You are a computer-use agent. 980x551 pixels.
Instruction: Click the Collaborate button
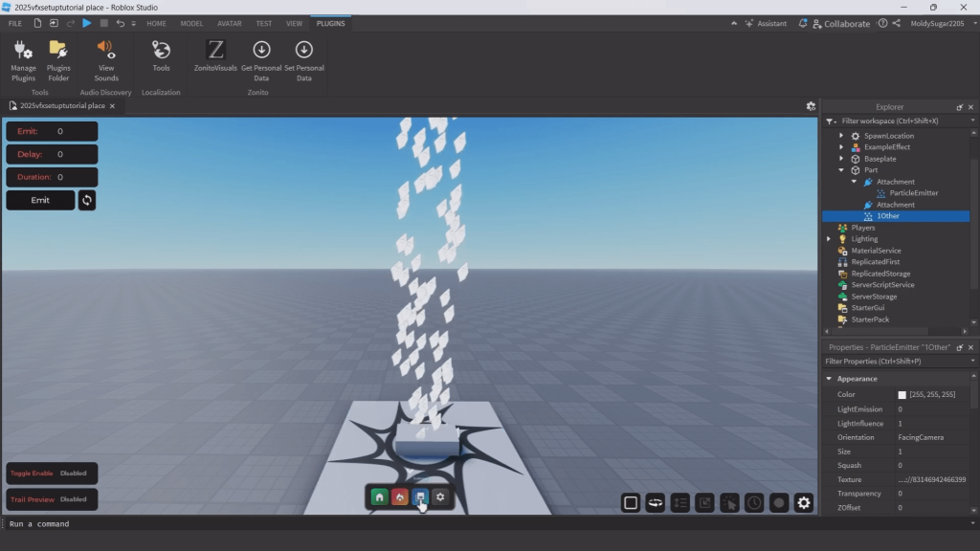pos(841,24)
